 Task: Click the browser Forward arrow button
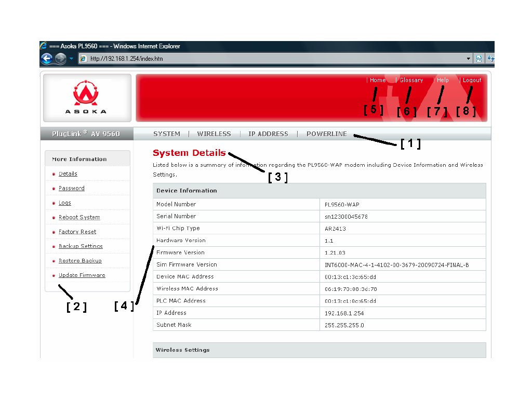tap(60, 58)
